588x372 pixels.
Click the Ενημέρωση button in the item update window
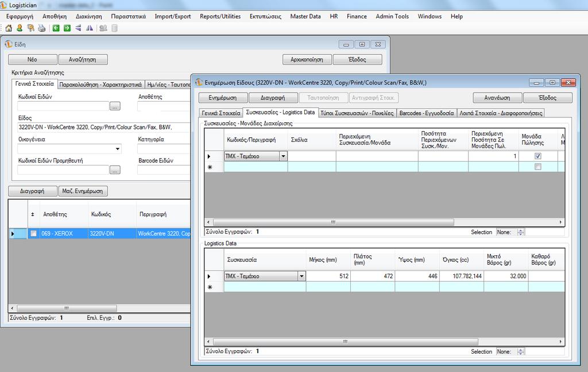point(223,98)
